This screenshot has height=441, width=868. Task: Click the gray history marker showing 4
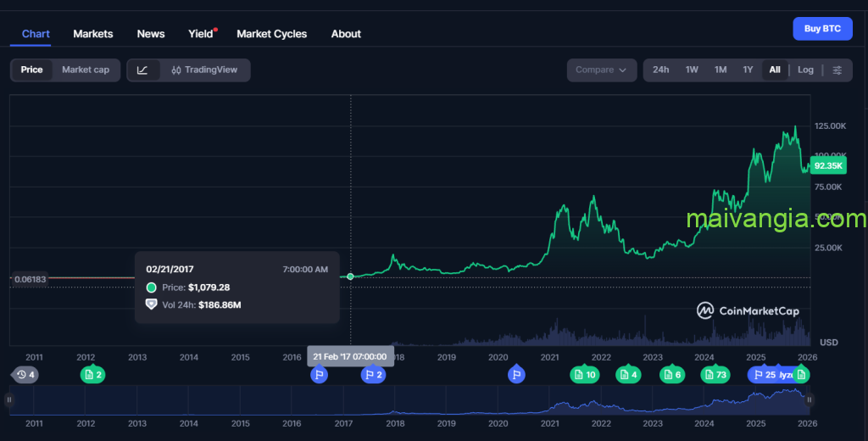(25, 375)
